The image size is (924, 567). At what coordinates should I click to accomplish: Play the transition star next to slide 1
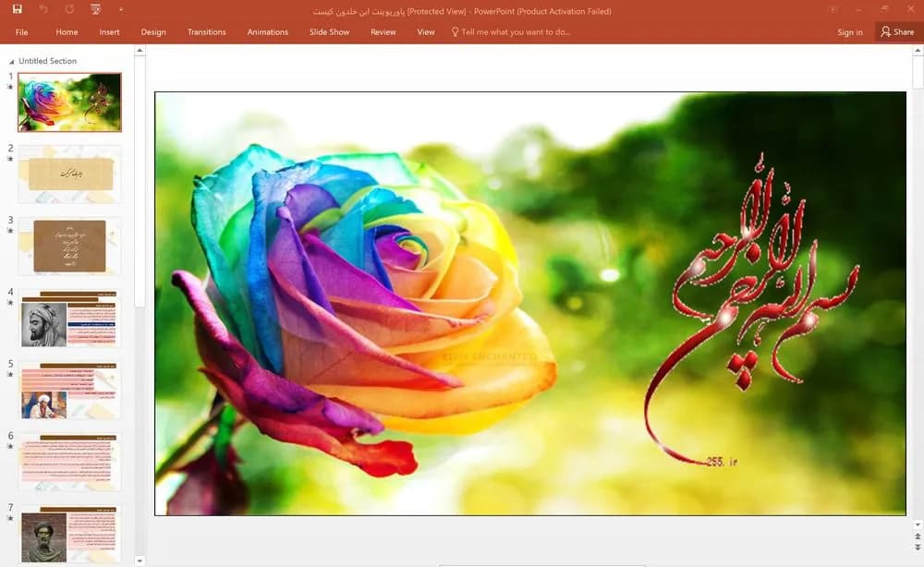(x=10, y=87)
